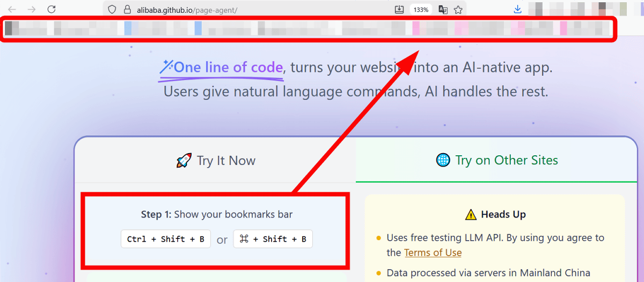View site security via the padlock icon

point(127,9)
